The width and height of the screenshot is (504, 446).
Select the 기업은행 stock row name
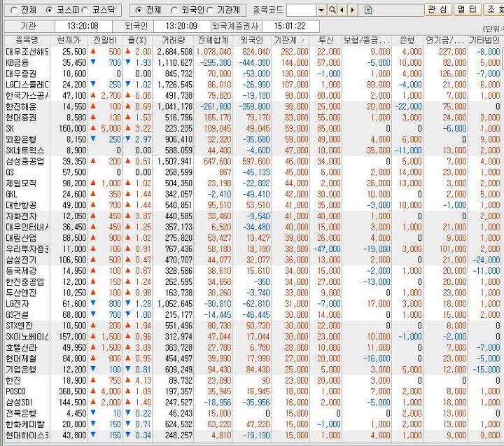coord(21,370)
